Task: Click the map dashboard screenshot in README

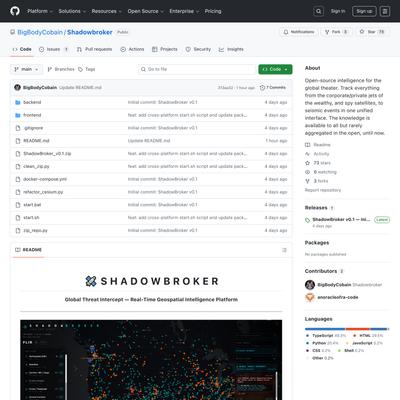Action: pyautogui.click(x=151, y=360)
